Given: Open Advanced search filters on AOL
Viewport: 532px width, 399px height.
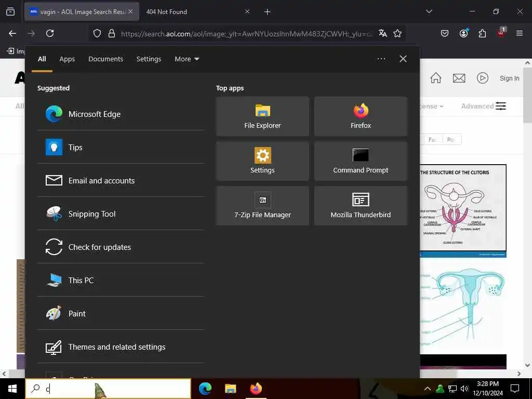Looking at the screenshot, I should [484, 106].
